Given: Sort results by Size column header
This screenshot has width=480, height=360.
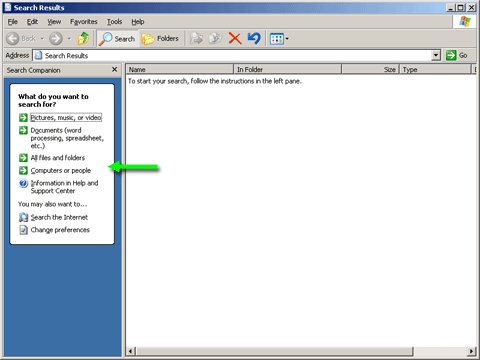Looking at the screenshot, I should coord(371,69).
